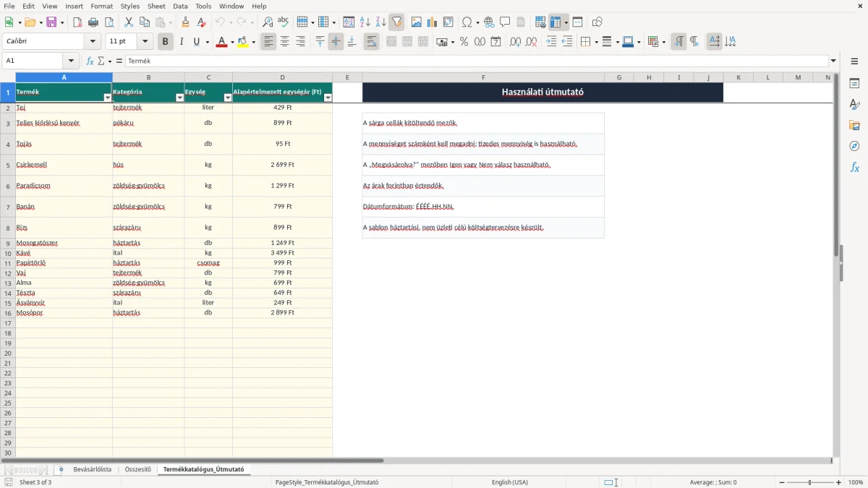Image resolution: width=868 pixels, height=488 pixels.
Task: Click the Sort Descending icon
Action: (381, 22)
